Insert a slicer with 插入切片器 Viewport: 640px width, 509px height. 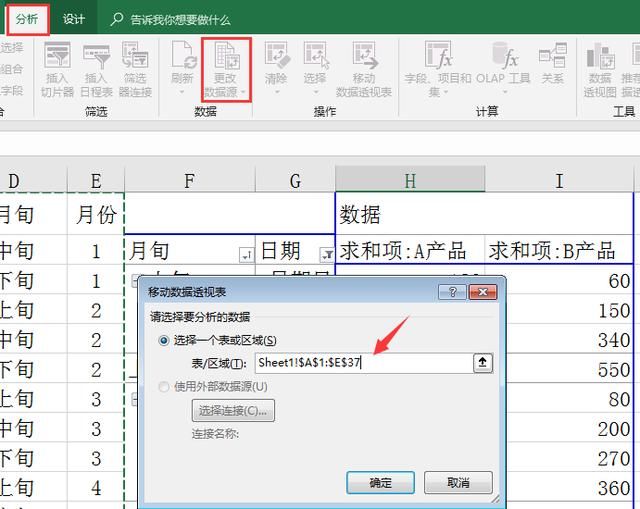point(57,69)
